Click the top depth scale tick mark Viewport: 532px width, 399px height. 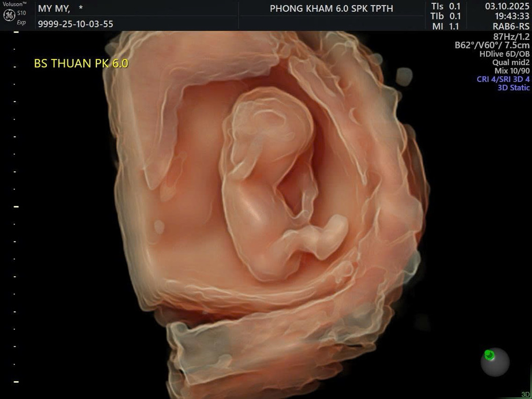pos(16,32)
